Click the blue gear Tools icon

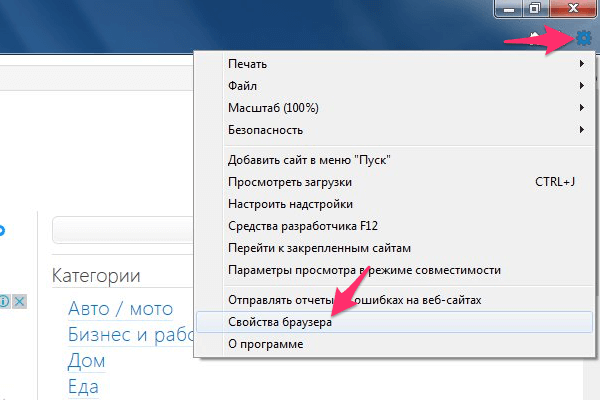(583, 38)
